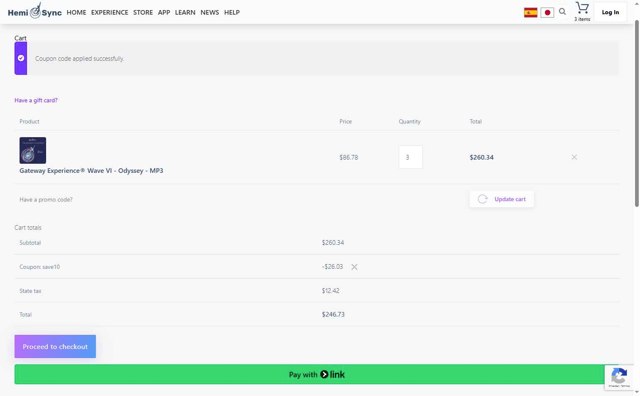Click the coupon success checkmark icon
The image size is (640, 396).
click(x=21, y=58)
